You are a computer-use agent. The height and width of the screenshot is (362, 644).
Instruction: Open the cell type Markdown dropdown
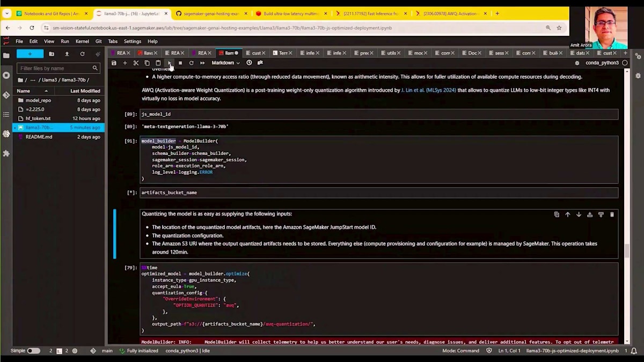[225, 63]
